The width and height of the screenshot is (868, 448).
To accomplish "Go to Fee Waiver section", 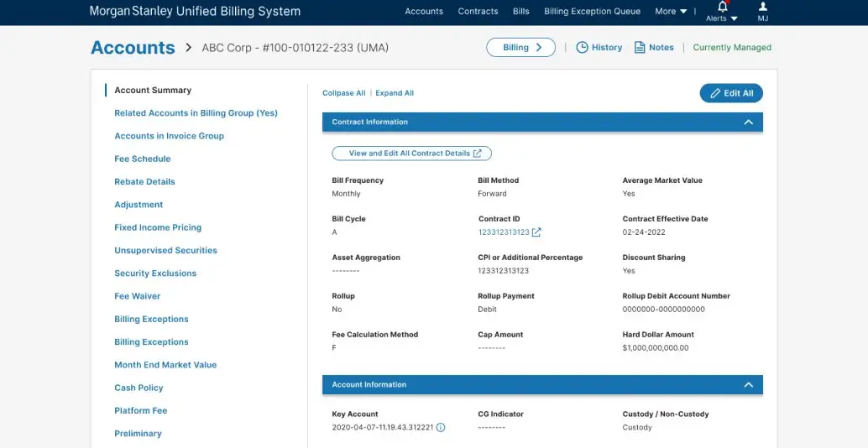I will click(x=138, y=296).
